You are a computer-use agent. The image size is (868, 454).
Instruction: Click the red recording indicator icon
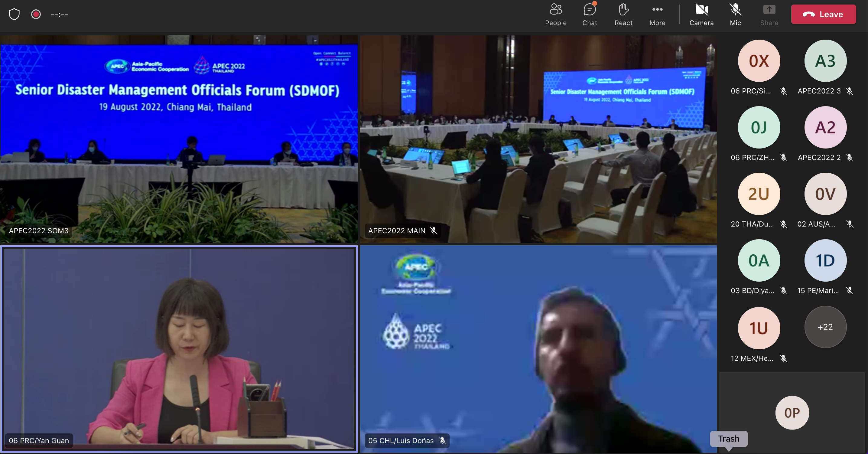click(36, 15)
